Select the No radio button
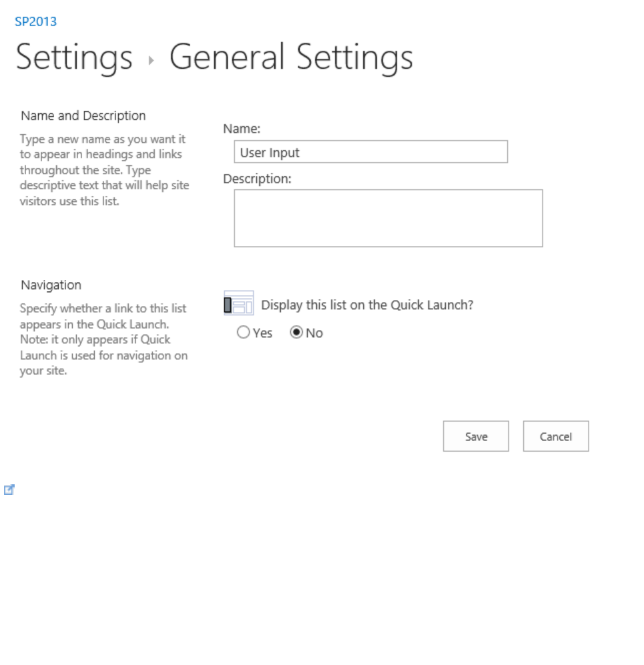Image resolution: width=644 pixels, height=665 pixels. (297, 332)
